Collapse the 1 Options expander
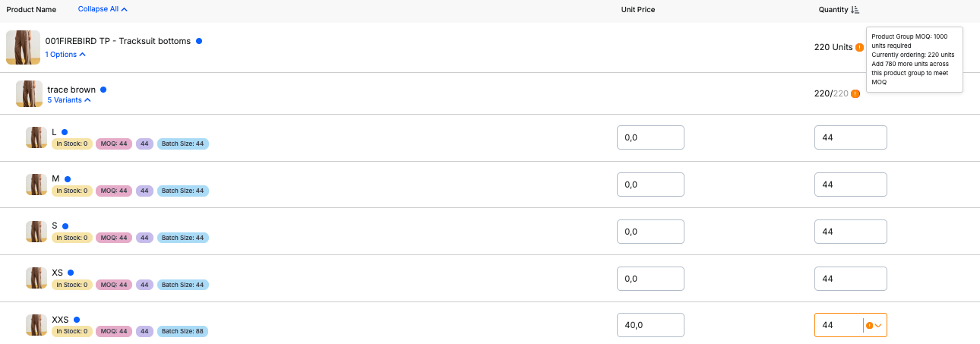The image size is (980, 344). 65,55
